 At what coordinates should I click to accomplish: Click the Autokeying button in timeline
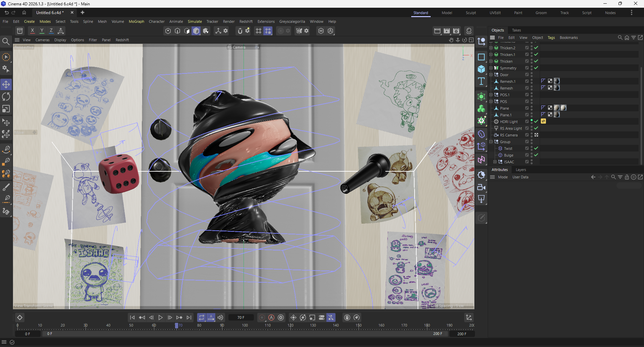click(271, 317)
